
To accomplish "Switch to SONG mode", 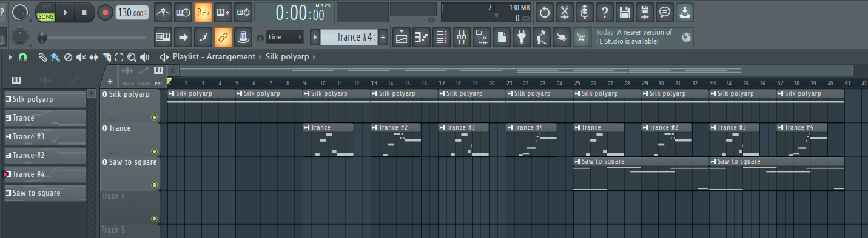I will coord(45,16).
